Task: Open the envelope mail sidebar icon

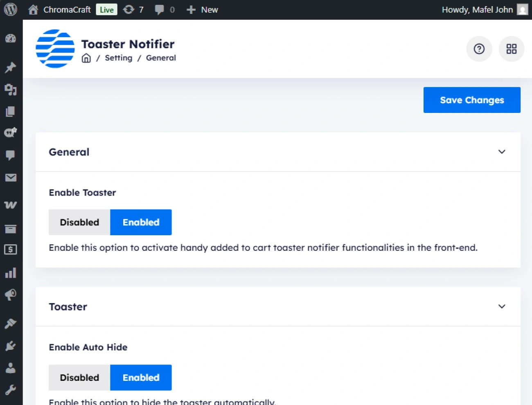Action: pos(11,178)
